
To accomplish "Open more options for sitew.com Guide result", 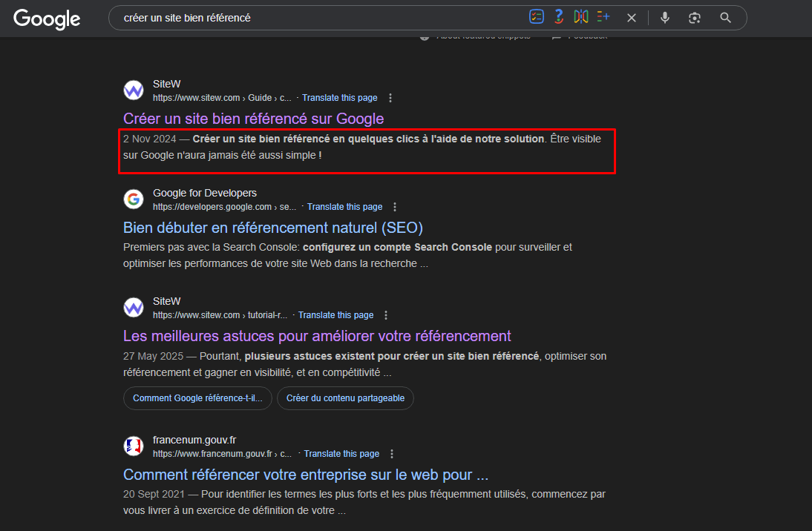I will click(x=390, y=98).
